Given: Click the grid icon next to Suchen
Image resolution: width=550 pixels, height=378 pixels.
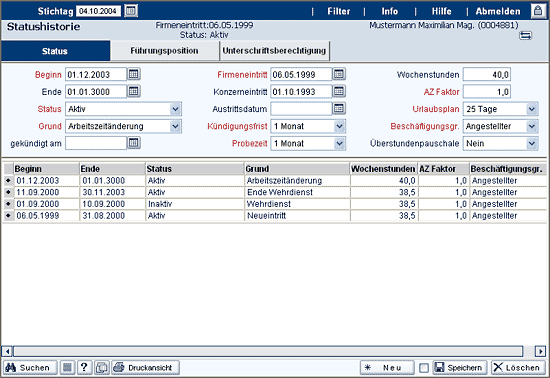Looking at the screenshot, I should pyautogui.click(x=67, y=367).
